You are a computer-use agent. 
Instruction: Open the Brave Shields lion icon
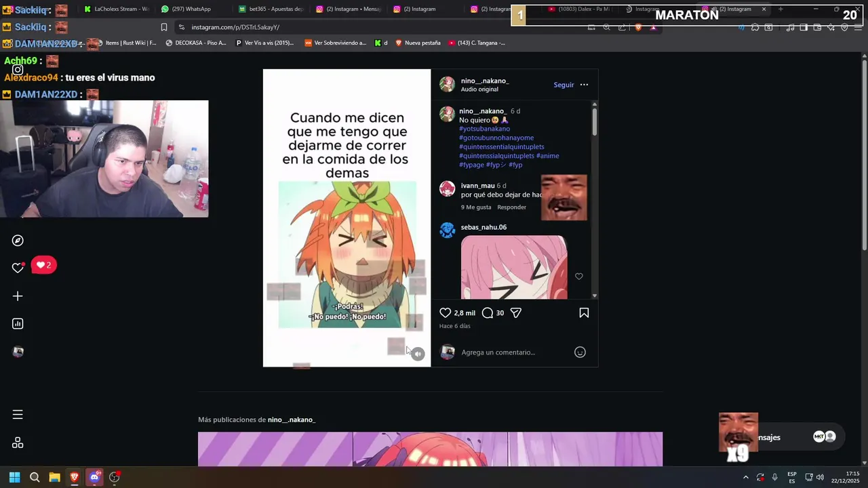coord(638,27)
